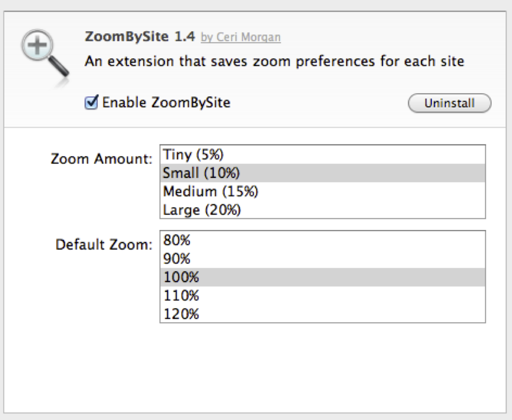Screen dimensions: 512x420
Task: Click the extension description text
Action: (x=274, y=61)
